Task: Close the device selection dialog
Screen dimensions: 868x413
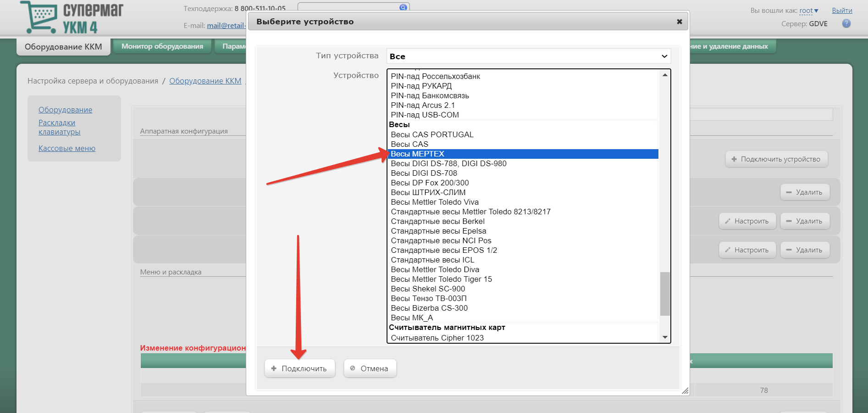Action: pyautogui.click(x=680, y=22)
